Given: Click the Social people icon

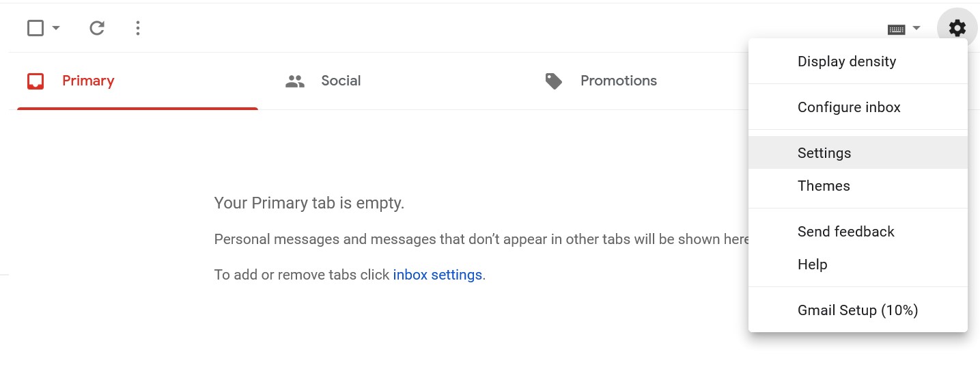Looking at the screenshot, I should pyautogui.click(x=295, y=81).
